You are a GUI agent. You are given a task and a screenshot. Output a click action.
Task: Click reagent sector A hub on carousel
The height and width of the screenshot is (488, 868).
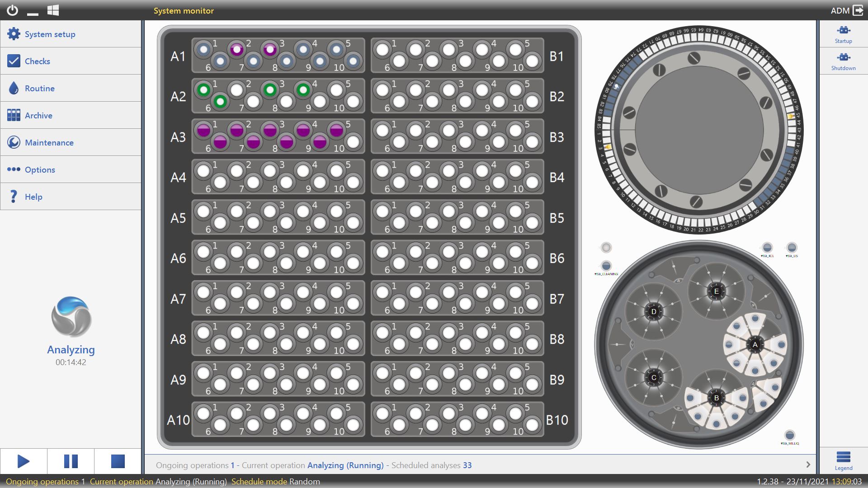(755, 345)
